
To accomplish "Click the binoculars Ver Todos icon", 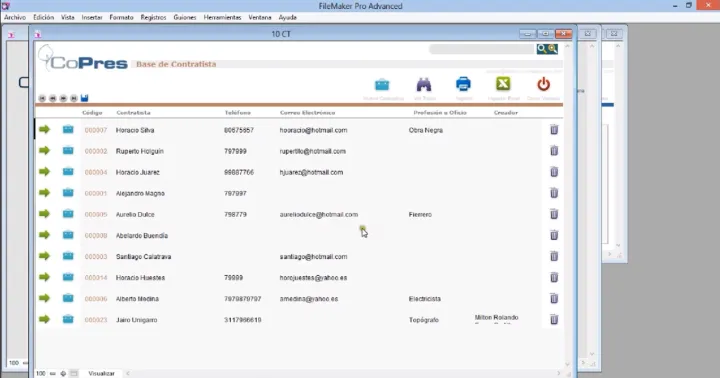I will pyautogui.click(x=424, y=85).
